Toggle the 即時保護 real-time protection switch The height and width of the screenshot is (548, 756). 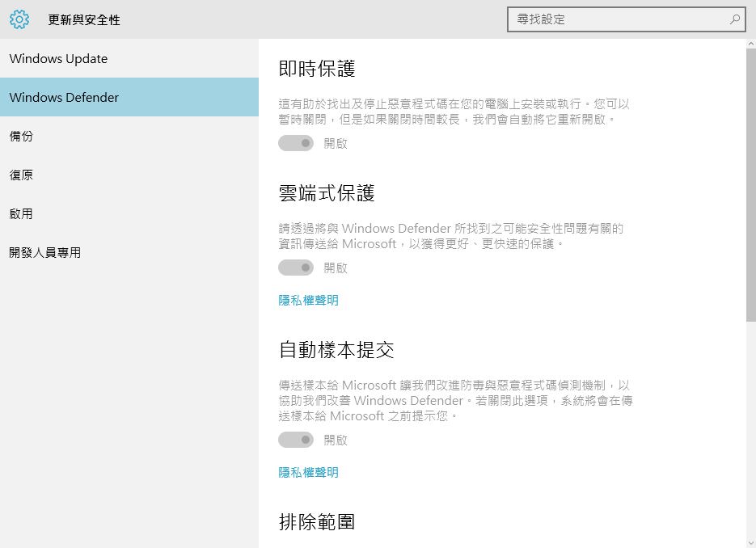296,143
